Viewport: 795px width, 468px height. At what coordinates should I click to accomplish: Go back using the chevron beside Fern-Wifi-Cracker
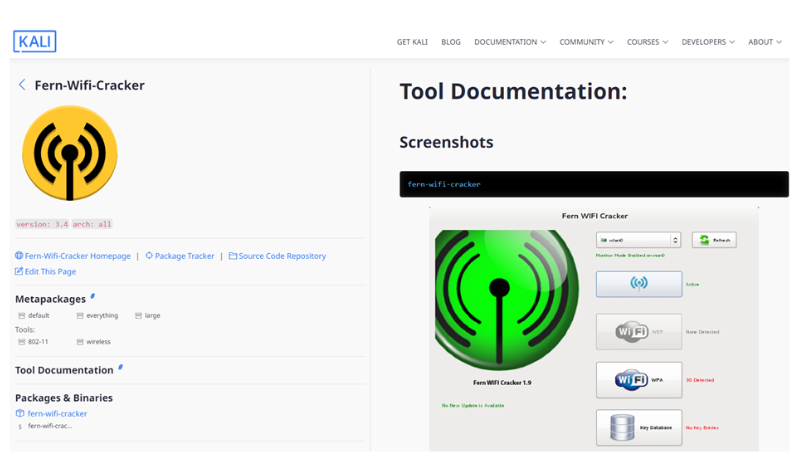(22, 85)
